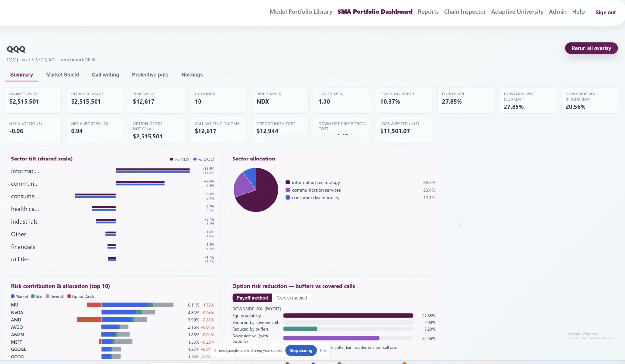Hide the screen sharing notice
Image resolution: width=625 pixels, height=364 pixels.
coord(323,350)
